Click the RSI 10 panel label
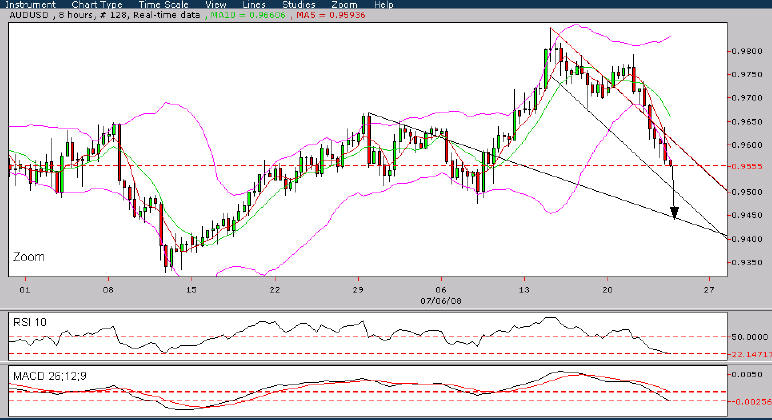The height and width of the screenshot is (420, 772). (30, 322)
